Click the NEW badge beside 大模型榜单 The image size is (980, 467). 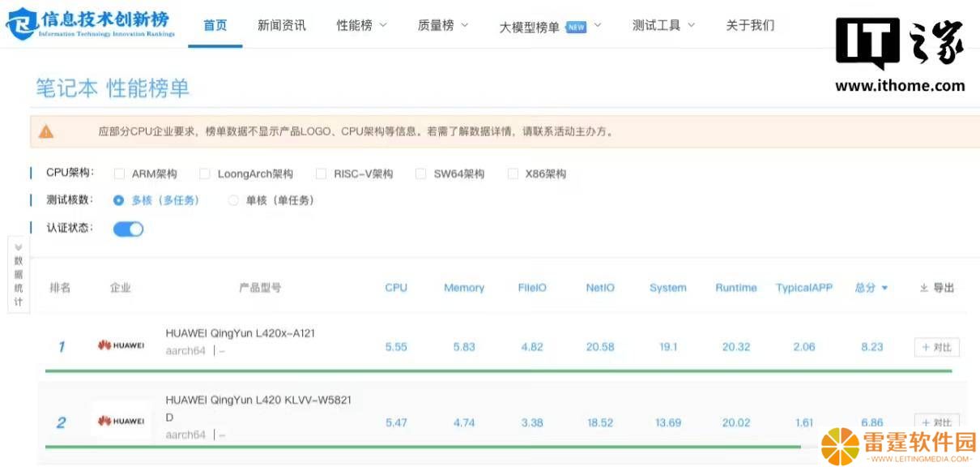[576, 27]
